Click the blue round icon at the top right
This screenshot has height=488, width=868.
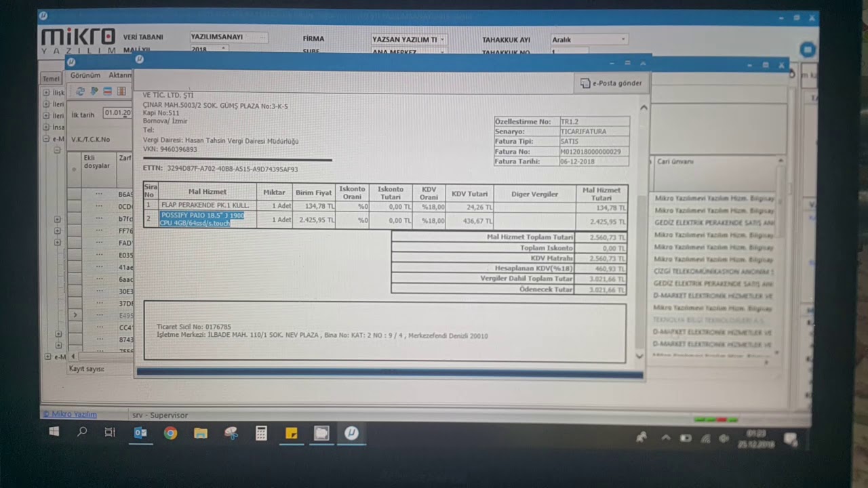click(807, 49)
